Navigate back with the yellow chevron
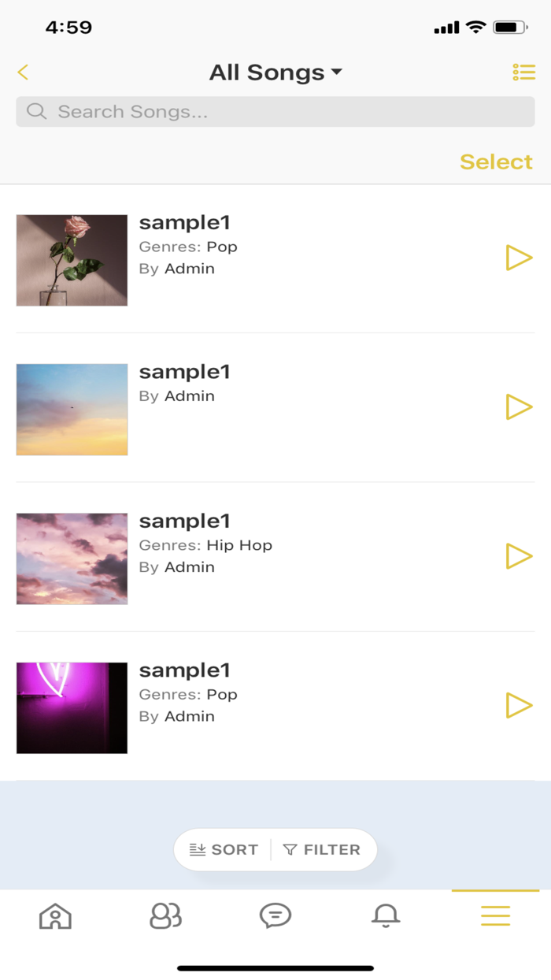This screenshot has height=980, width=551. click(x=23, y=72)
